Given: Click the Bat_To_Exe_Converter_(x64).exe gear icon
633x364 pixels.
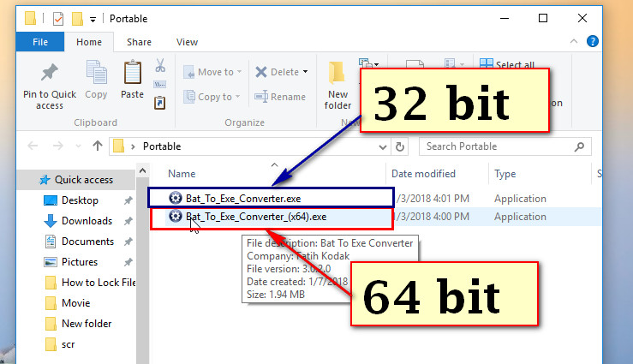Looking at the screenshot, I should [176, 216].
